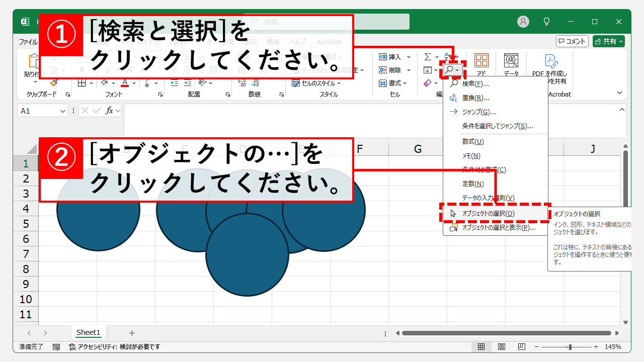Open the Name Box dropdown showing A1

pyautogui.click(x=63, y=111)
